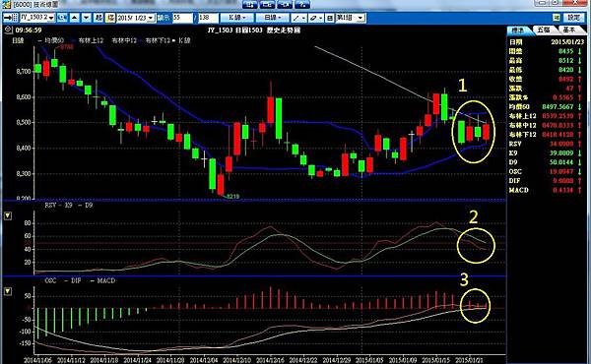Click the 起 start-date button
Viewport: 591px width, 364px height.
pos(98,18)
